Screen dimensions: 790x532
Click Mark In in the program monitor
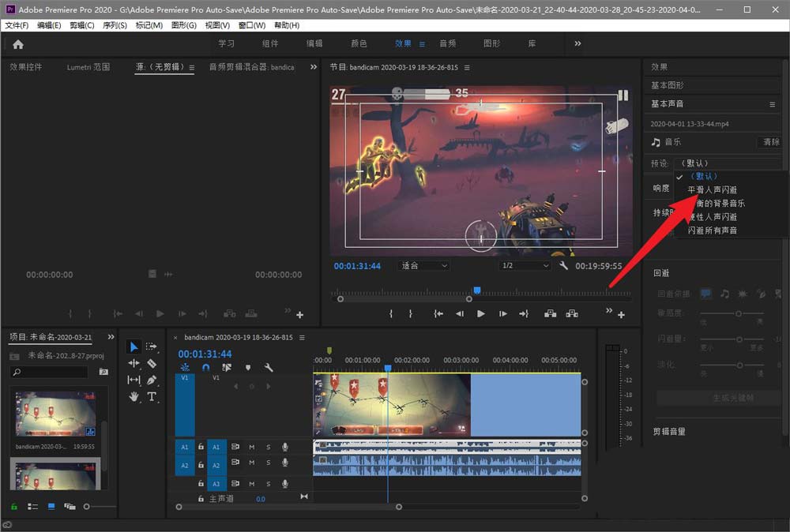click(390, 313)
